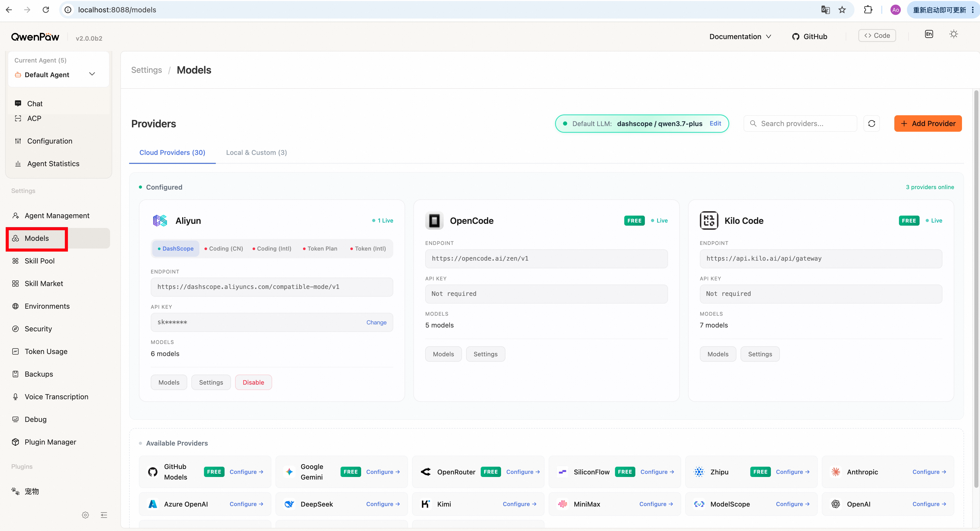Select the Token (Intl) tab in Aliyun
The width and height of the screenshot is (980, 531).
(x=368, y=248)
